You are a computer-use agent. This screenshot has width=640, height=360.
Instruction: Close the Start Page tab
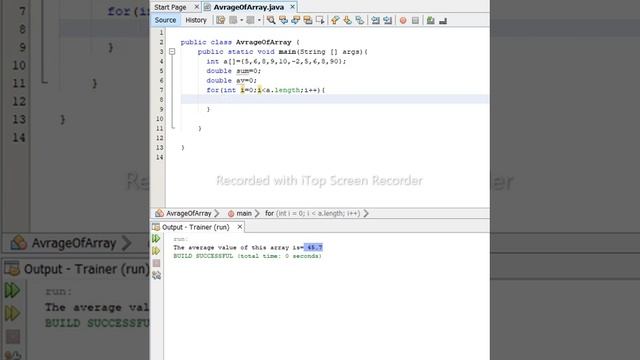click(196, 7)
